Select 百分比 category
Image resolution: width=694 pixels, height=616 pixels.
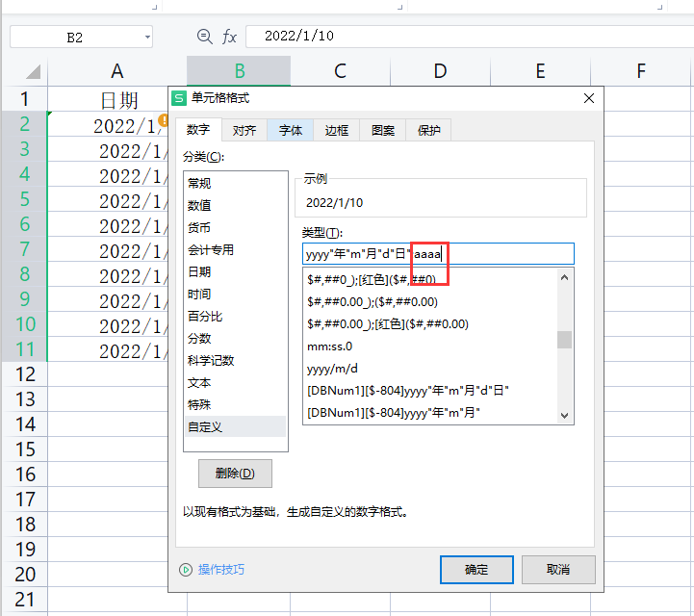[236, 317]
